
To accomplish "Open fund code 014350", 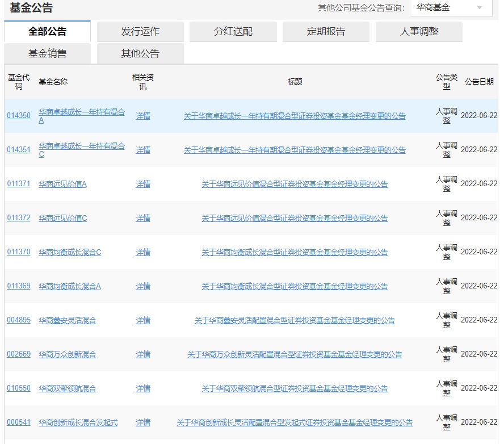I will click(19, 116).
